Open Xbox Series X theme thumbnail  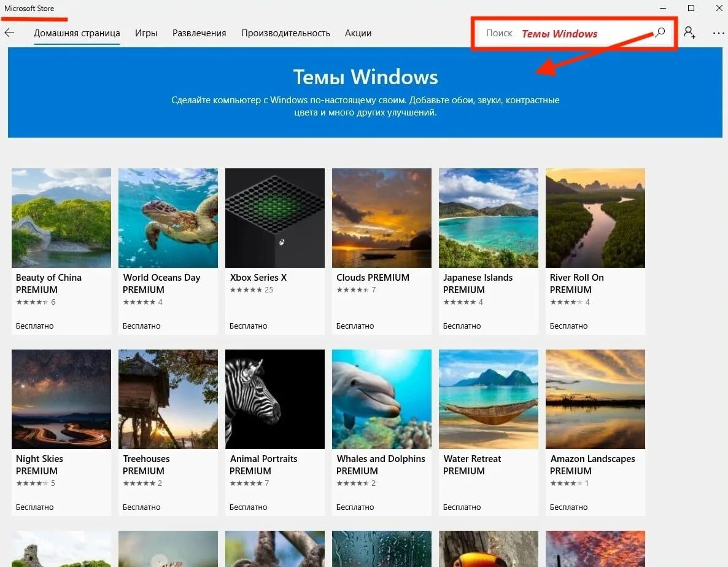(x=275, y=218)
